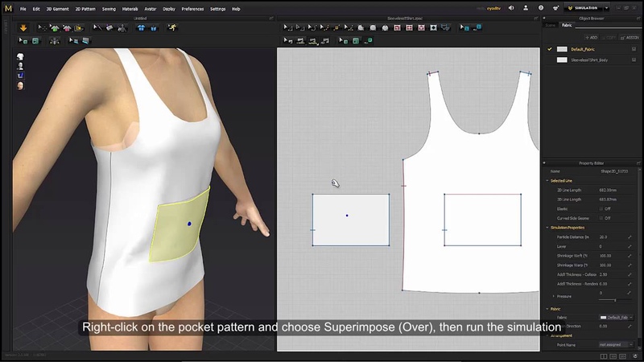
Task: Click the avatar display icon at 3D view left
Action: pyautogui.click(x=20, y=66)
